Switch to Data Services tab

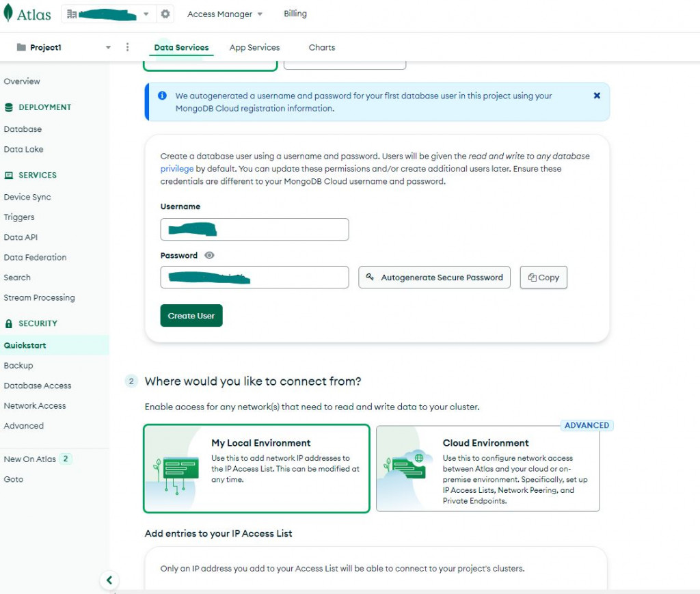pos(181,47)
